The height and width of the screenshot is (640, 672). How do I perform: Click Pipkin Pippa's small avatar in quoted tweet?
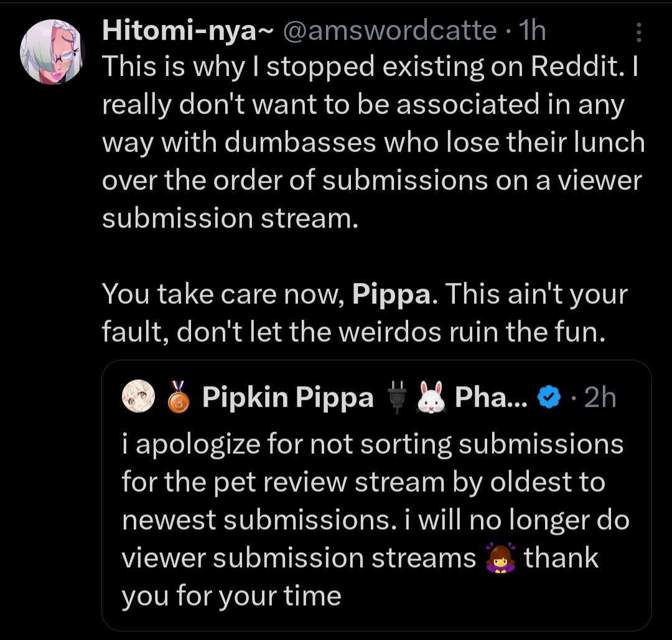point(138,396)
